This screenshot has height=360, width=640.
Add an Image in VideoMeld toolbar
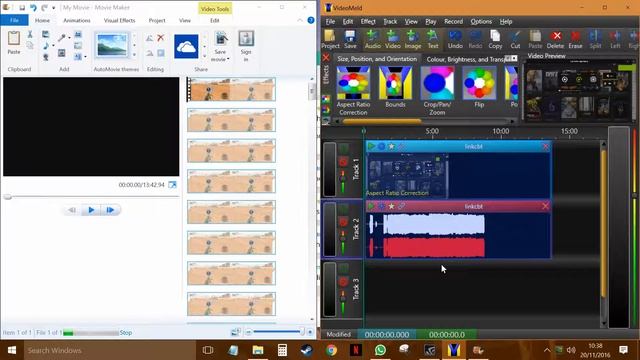tap(413, 39)
